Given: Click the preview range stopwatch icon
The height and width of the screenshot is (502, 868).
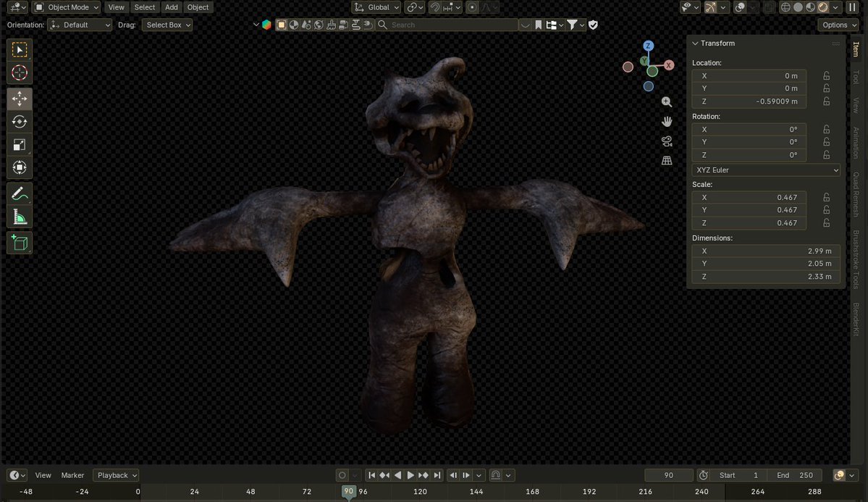Looking at the screenshot, I should click(703, 475).
